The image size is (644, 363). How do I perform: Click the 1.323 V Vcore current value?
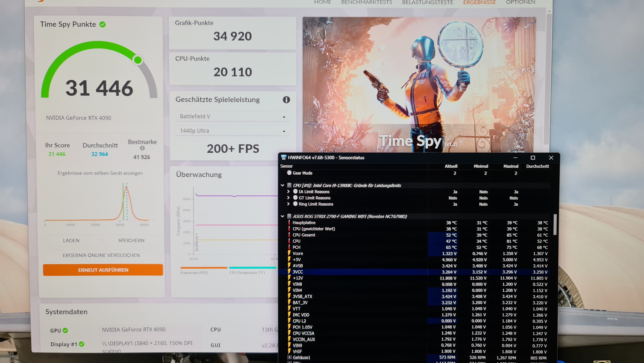click(449, 253)
